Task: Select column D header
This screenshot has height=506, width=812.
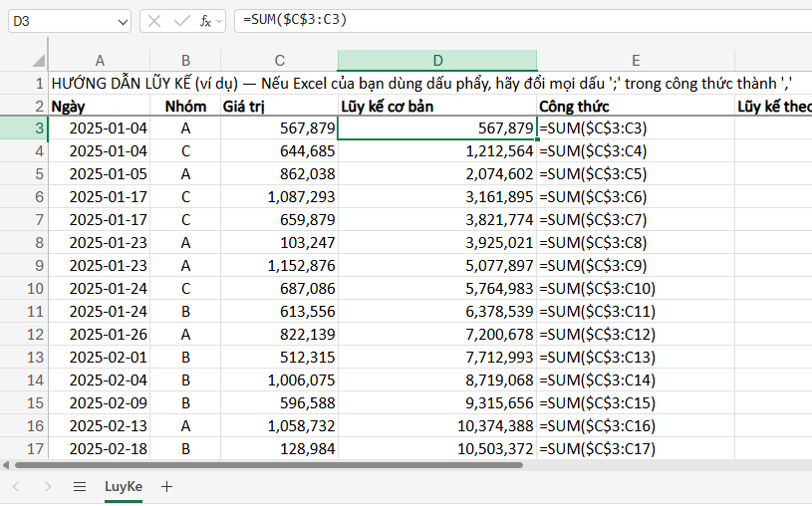Action: pos(437,61)
